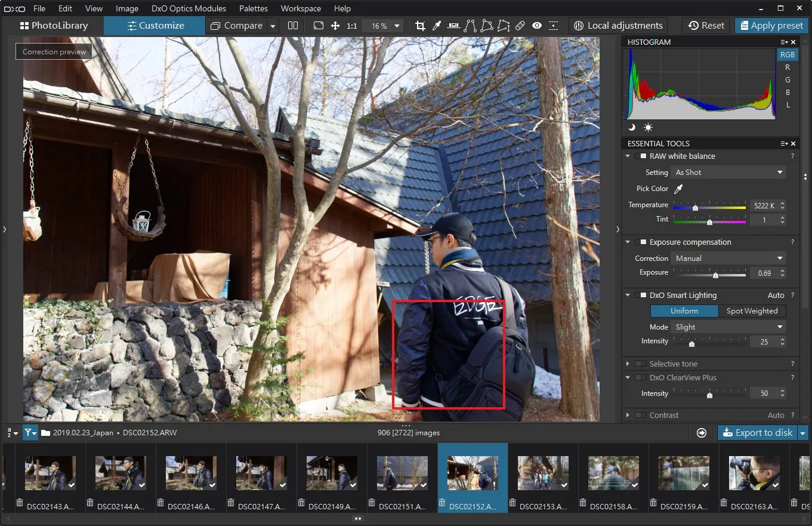The image size is (812, 526).
Task: Switch to side-by-side comparison view
Action: click(293, 26)
